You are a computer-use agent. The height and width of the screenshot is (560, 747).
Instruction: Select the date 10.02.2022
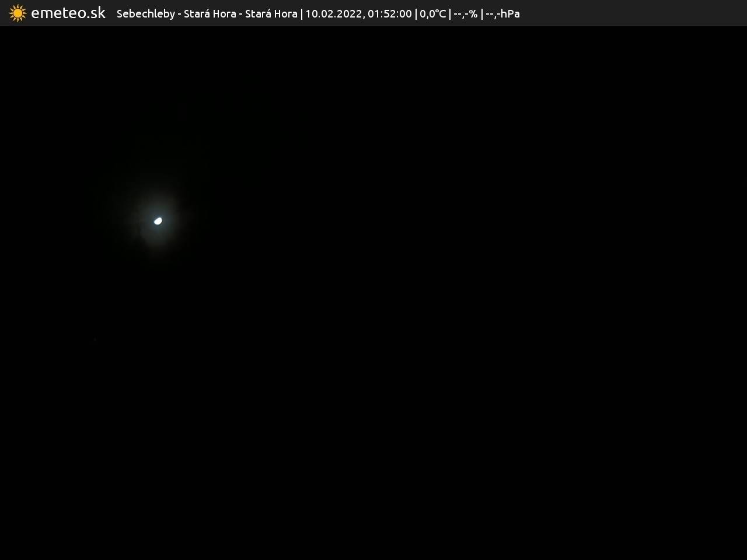pyautogui.click(x=334, y=13)
